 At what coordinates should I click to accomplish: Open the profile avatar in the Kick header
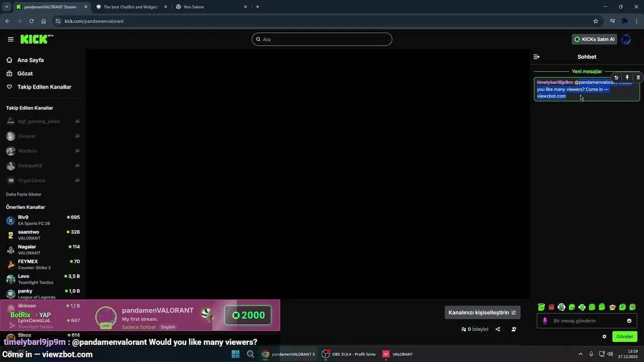pos(626,39)
